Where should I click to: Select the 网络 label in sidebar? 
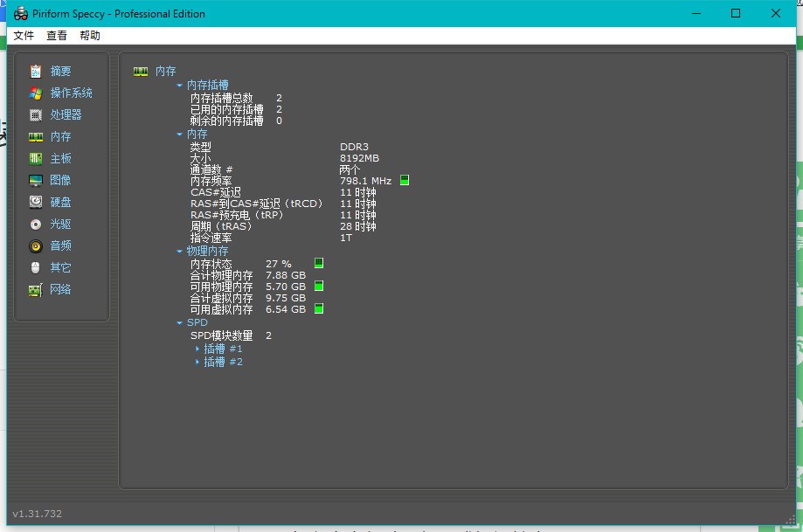click(60, 290)
